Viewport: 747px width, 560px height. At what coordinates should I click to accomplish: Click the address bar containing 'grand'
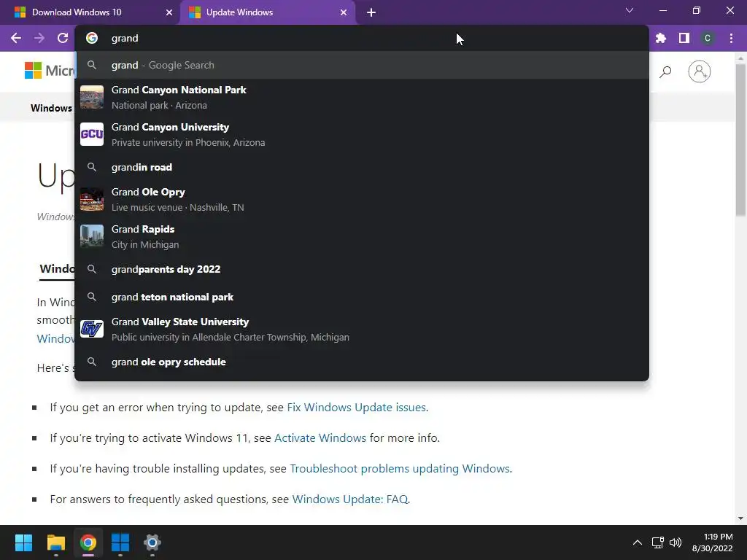pos(362,38)
